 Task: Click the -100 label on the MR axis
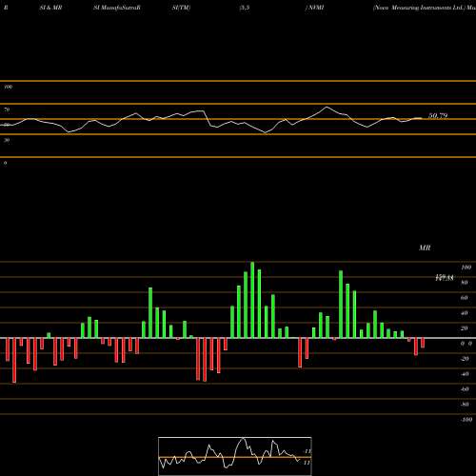coord(466,420)
